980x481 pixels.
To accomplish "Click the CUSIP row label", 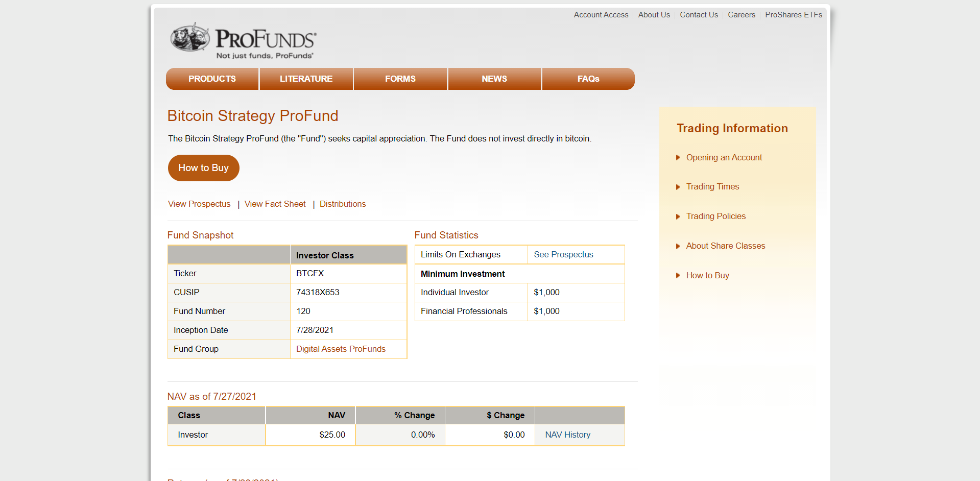I will click(186, 293).
